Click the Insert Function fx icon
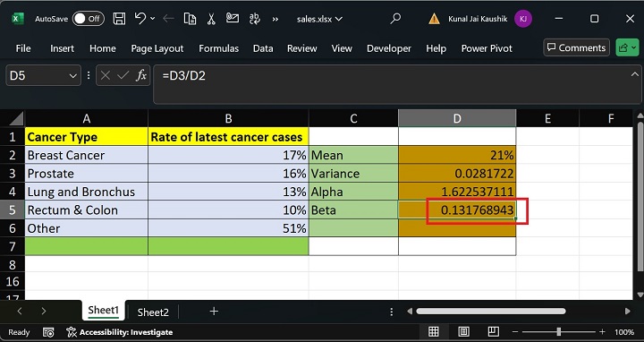The height and width of the screenshot is (342, 644). pyautogui.click(x=141, y=75)
